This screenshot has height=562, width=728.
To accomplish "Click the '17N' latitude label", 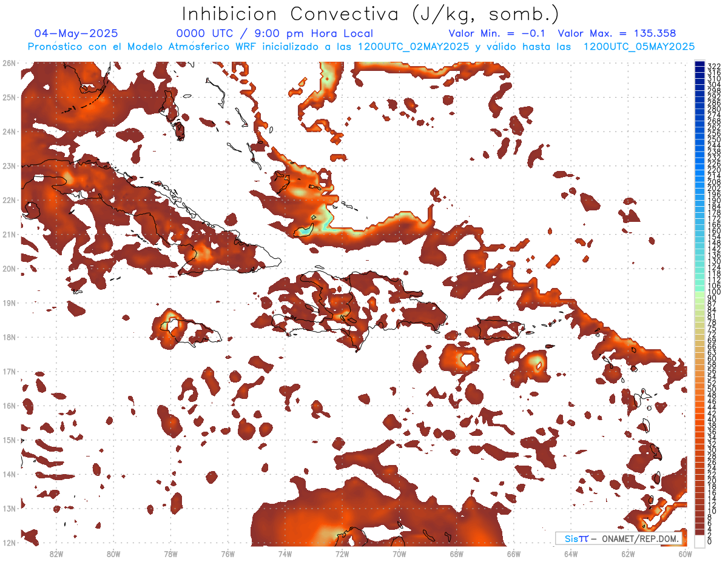I will 8,371.
